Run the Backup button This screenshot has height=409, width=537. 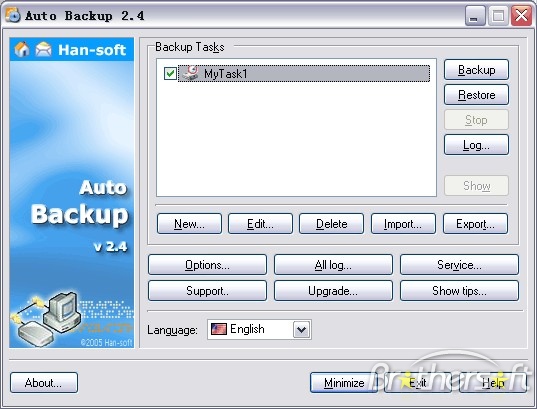[x=476, y=70]
